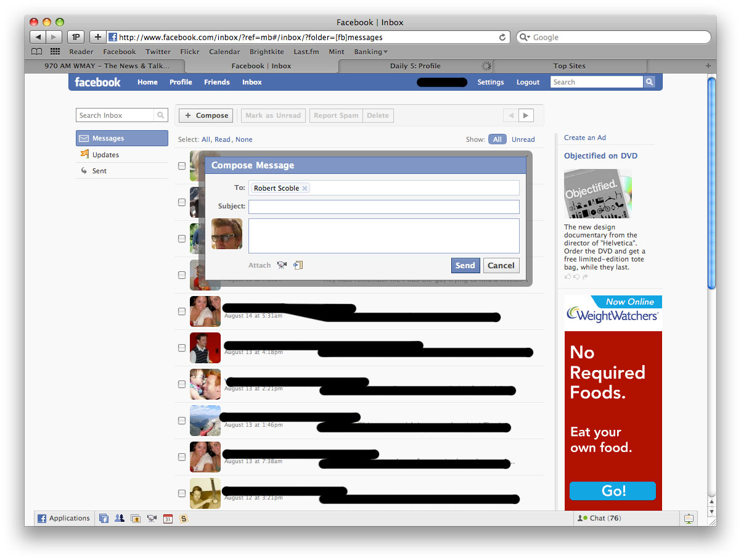Open the 1P (1Password) toolbar button
This screenshot has height=560, width=741.
click(76, 37)
